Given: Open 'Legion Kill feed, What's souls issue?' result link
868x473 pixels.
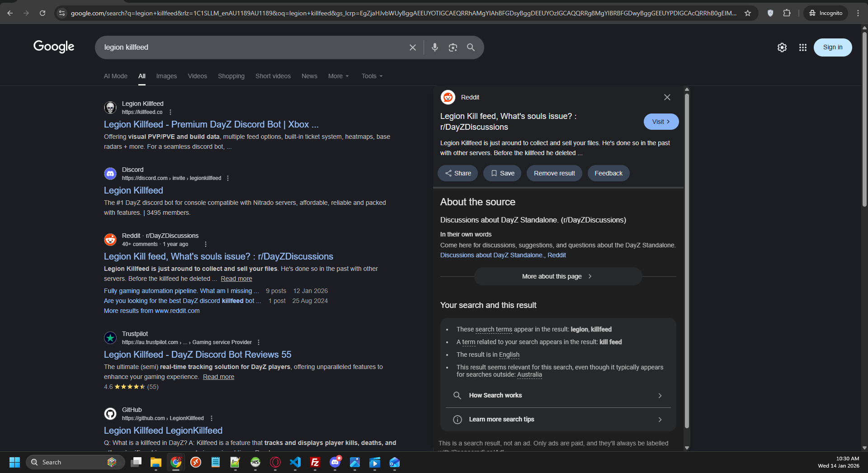Looking at the screenshot, I should (218, 256).
